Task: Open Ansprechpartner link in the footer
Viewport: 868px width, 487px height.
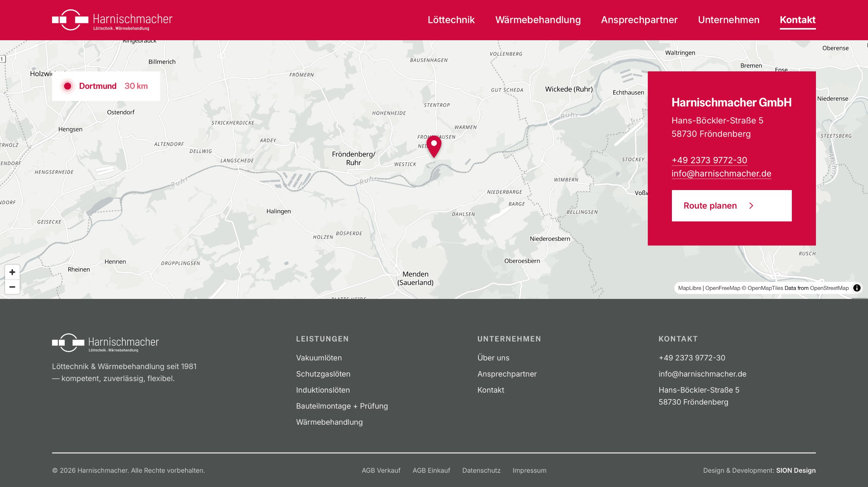Action: (507, 374)
